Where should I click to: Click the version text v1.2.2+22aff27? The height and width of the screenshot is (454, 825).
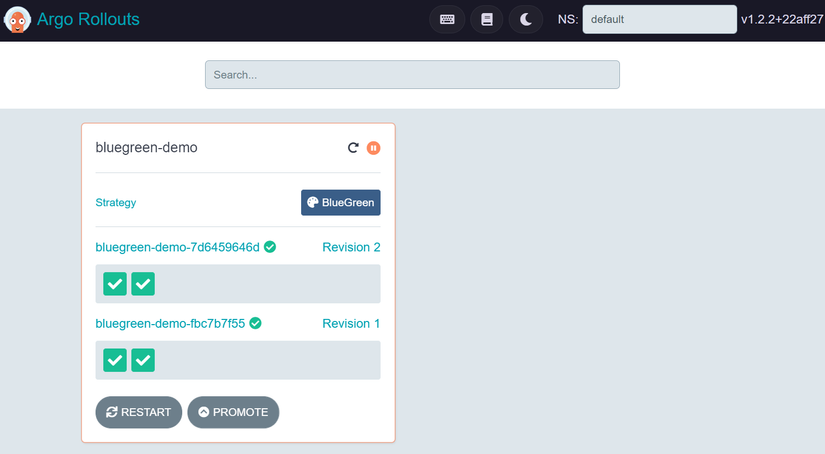(x=782, y=19)
